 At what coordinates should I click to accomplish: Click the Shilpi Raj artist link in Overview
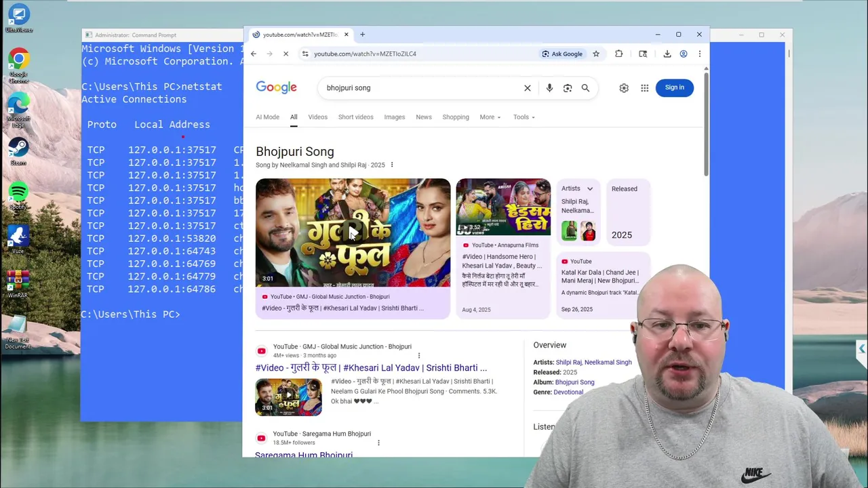point(568,362)
